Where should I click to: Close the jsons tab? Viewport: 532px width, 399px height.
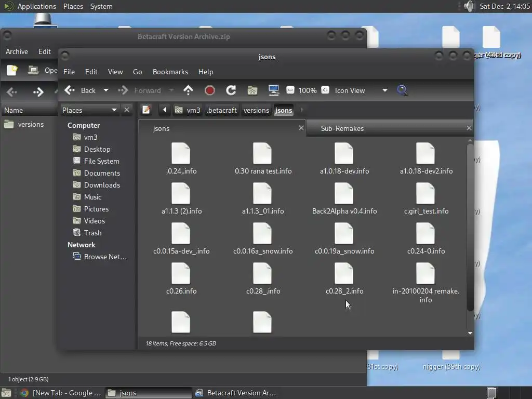[301, 128]
